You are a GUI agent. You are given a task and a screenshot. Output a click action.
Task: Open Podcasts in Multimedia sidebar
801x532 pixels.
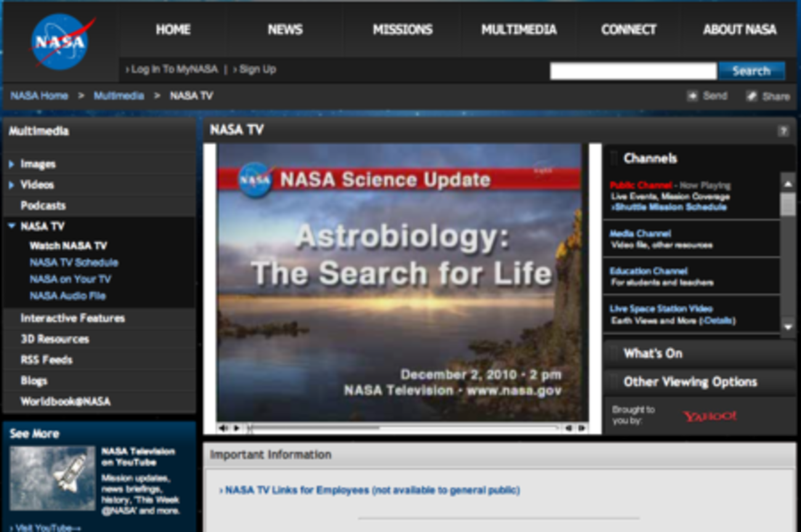[43, 206]
